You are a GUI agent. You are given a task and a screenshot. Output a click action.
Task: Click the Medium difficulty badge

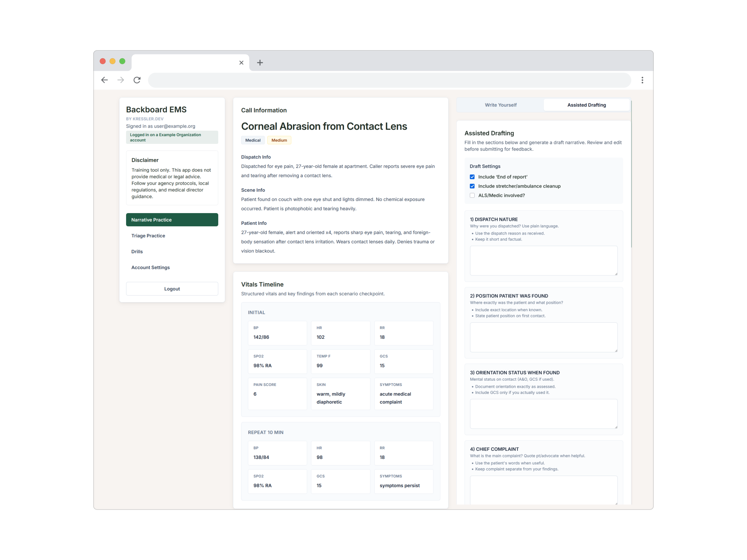click(x=279, y=140)
